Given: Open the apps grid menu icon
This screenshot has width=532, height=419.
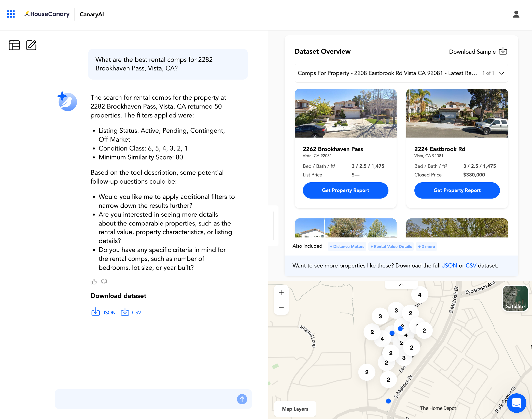Looking at the screenshot, I should coord(11,14).
